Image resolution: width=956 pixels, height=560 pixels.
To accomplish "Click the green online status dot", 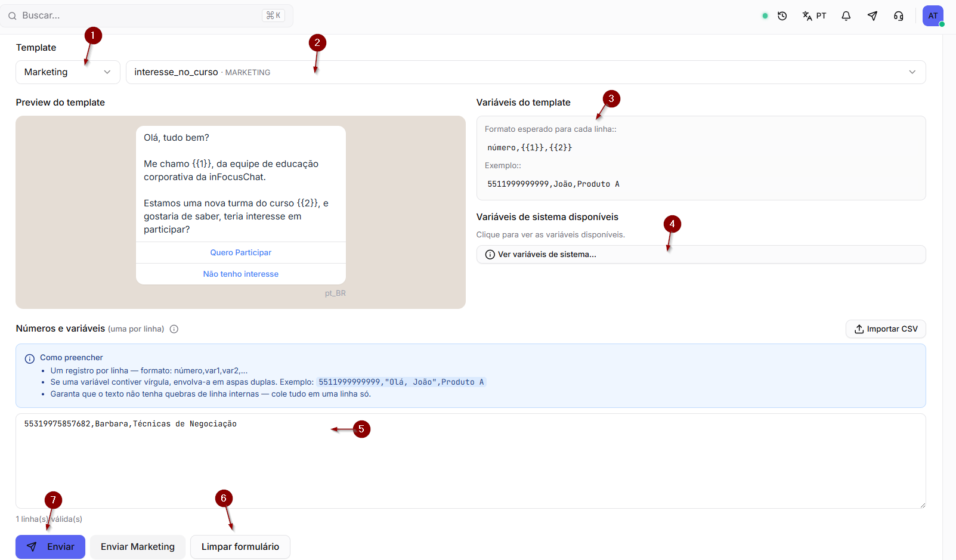I will [x=765, y=16].
